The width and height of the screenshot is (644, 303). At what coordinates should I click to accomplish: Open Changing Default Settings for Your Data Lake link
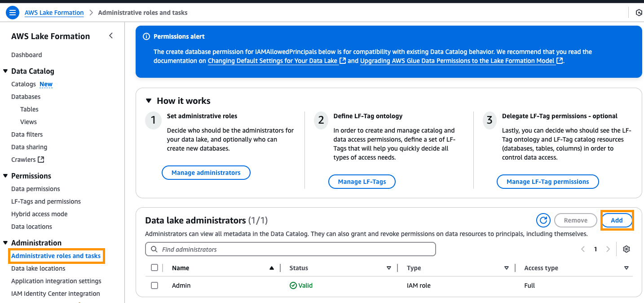[x=273, y=61]
